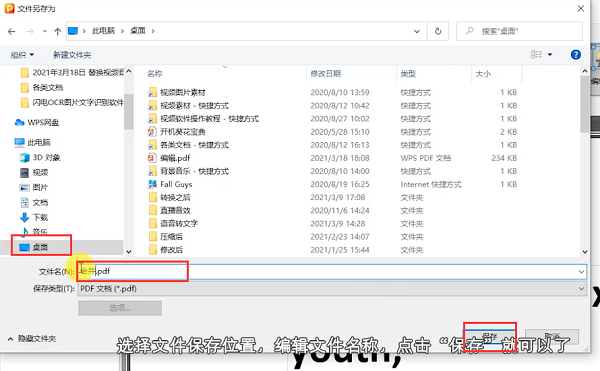The image size is (600, 371).
Task: Click the 取消 button
Action: (x=552, y=337)
